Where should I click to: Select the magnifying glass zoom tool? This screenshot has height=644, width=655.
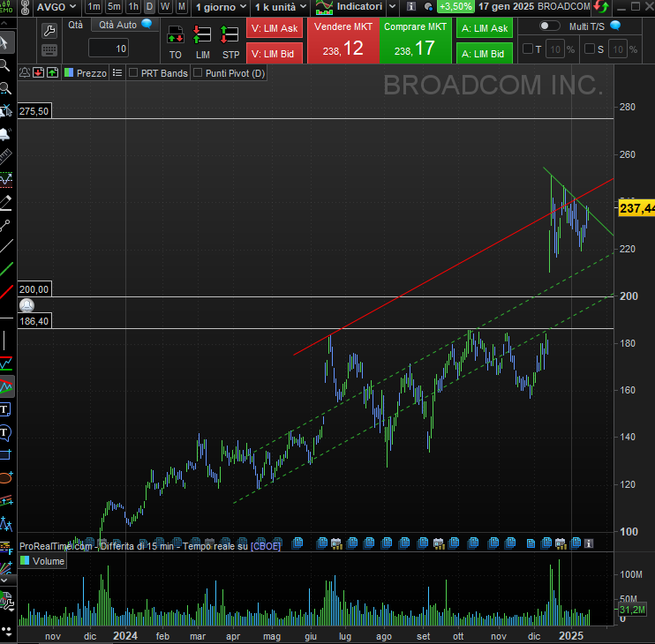5,64
